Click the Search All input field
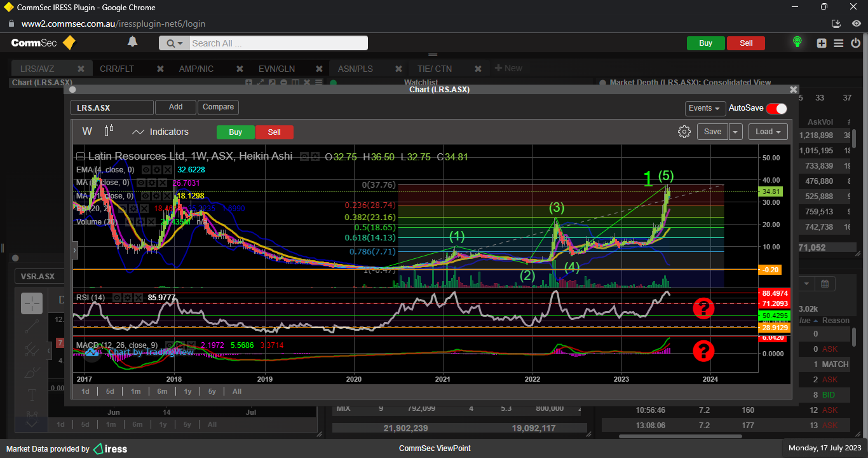The height and width of the screenshot is (458, 868). 278,43
